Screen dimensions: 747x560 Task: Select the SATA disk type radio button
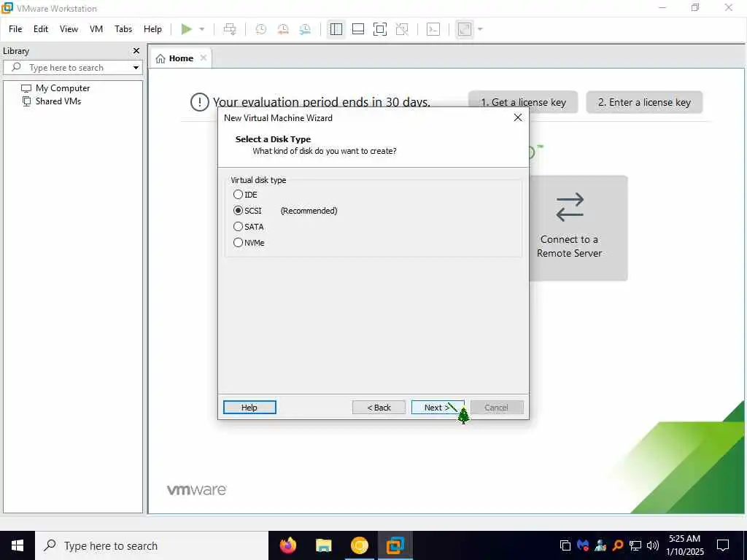tap(239, 227)
